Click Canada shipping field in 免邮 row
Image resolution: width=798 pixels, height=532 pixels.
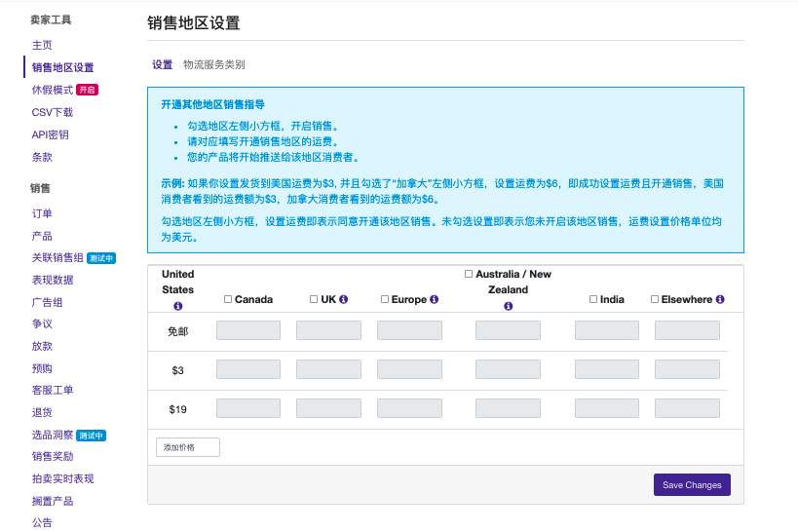click(x=248, y=330)
